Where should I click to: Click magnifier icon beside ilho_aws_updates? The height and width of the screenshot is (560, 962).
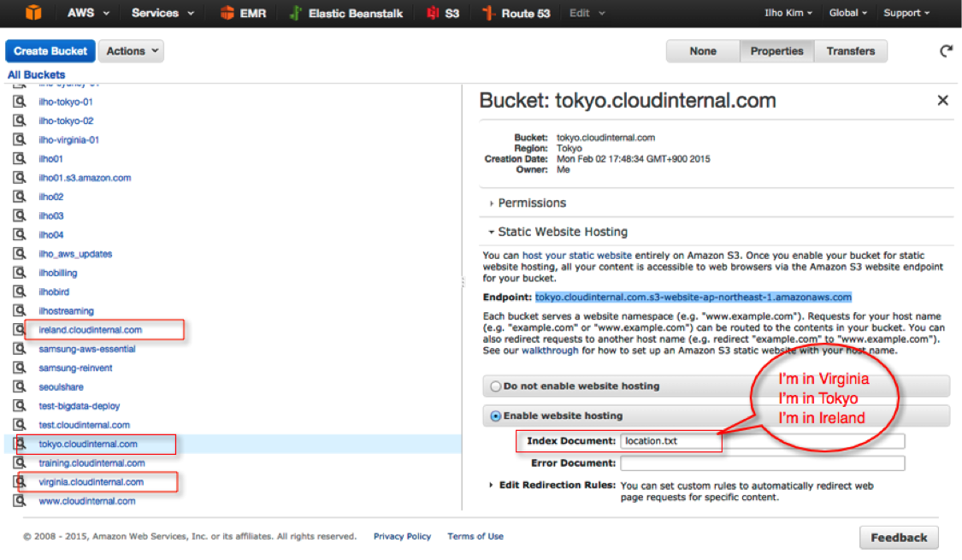pos(20,253)
